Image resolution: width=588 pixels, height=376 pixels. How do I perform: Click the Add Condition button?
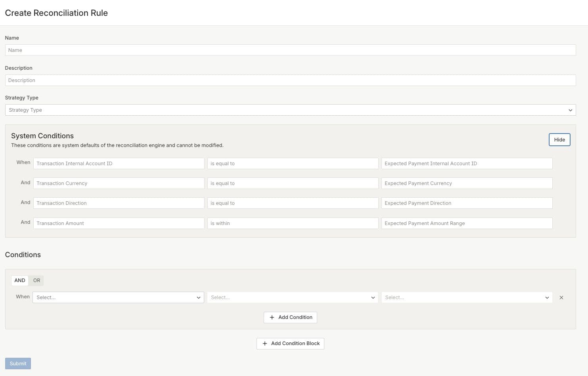(290, 317)
